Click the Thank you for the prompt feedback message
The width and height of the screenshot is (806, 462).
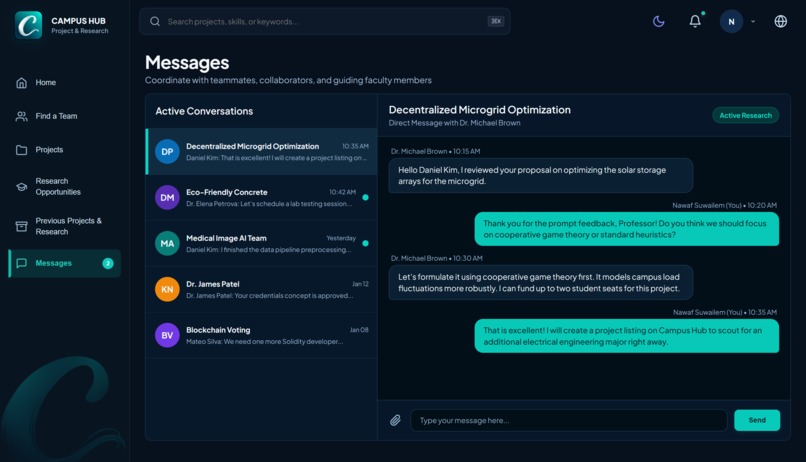(626, 229)
